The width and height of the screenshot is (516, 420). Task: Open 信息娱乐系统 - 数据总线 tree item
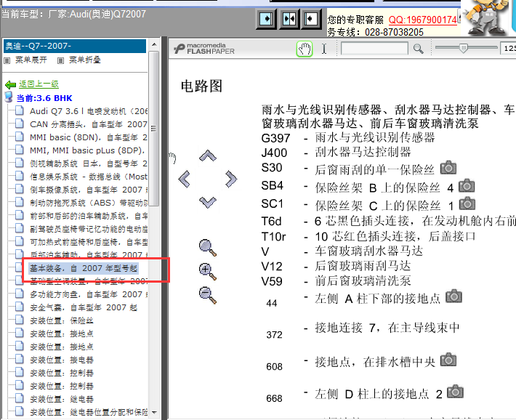(x=89, y=177)
